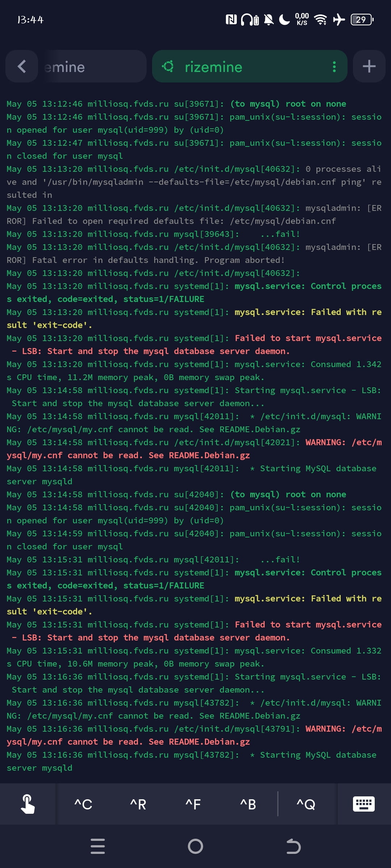Open Android recent apps menu
This screenshot has height=868, width=391.
click(x=98, y=846)
